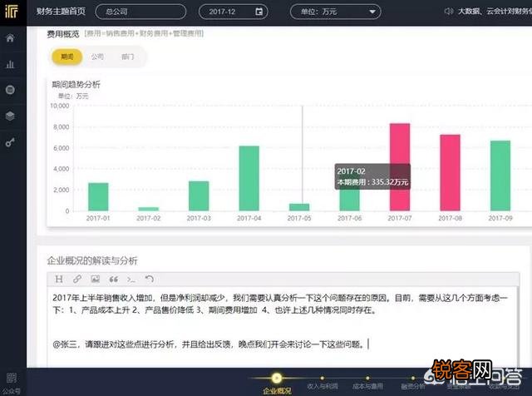Select the key icon in sidebar

(10, 142)
